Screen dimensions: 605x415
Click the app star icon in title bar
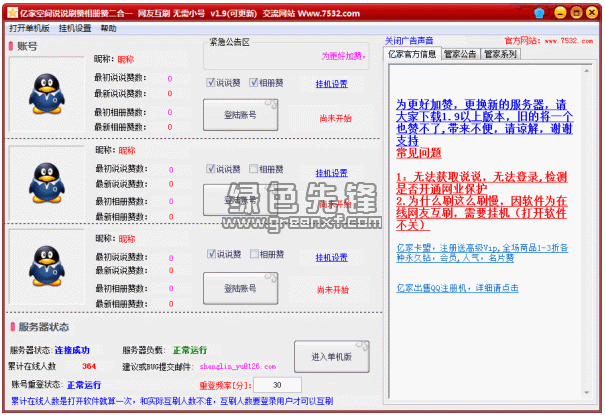pos(10,12)
